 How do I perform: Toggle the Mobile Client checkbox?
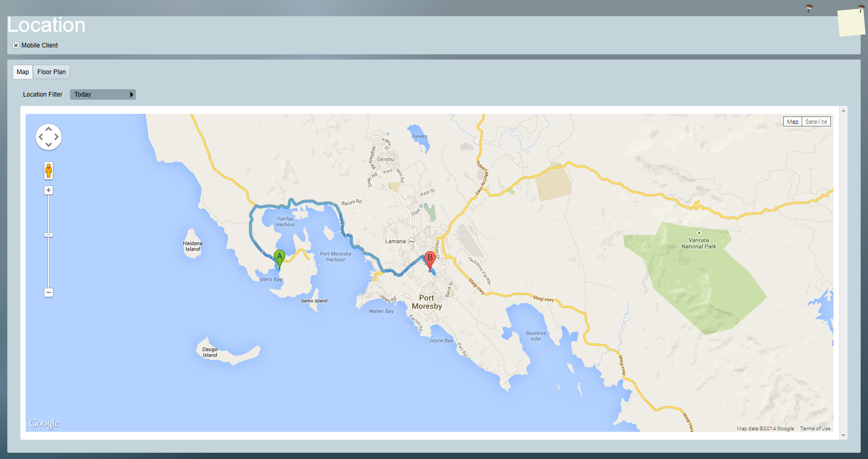(x=16, y=45)
